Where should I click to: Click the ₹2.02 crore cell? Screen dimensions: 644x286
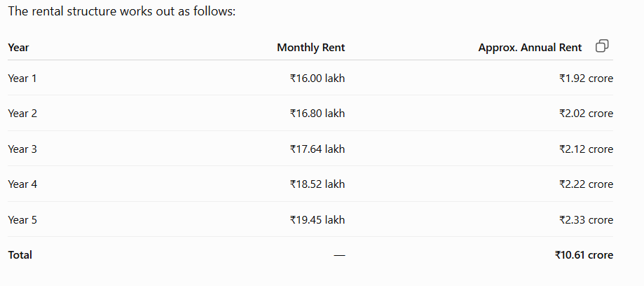586,114
